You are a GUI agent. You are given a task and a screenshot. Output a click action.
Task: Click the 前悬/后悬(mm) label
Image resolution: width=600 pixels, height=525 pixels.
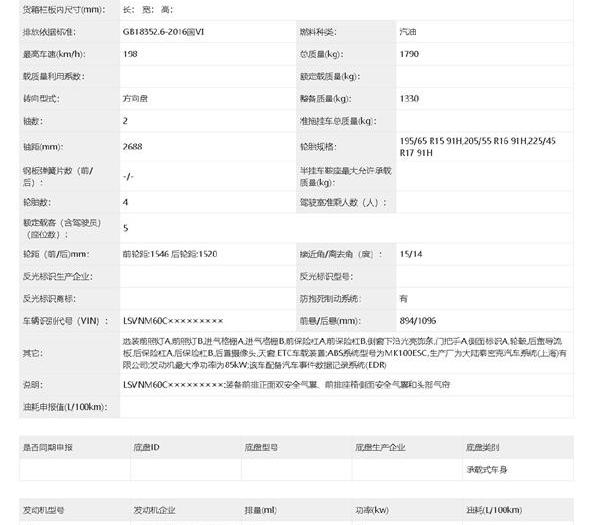[330, 321]
